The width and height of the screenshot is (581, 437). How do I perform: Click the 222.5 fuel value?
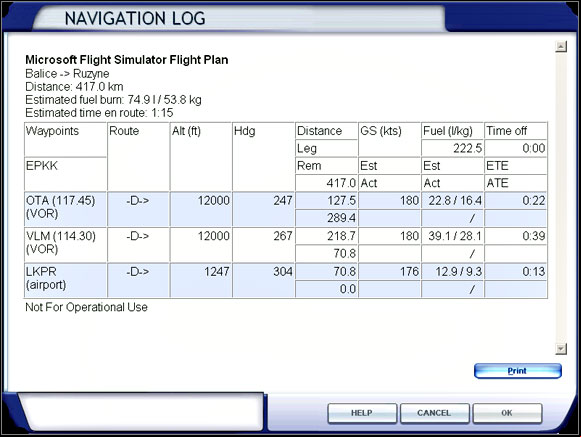click(x=452, y=148)
